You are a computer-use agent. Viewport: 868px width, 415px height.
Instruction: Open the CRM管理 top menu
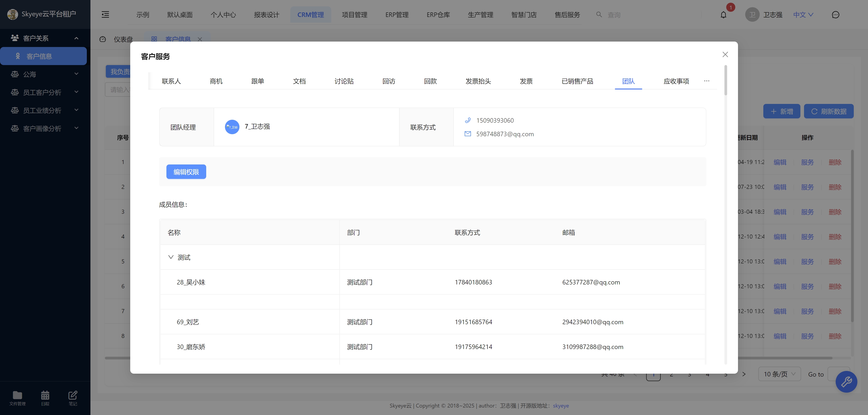310,15
